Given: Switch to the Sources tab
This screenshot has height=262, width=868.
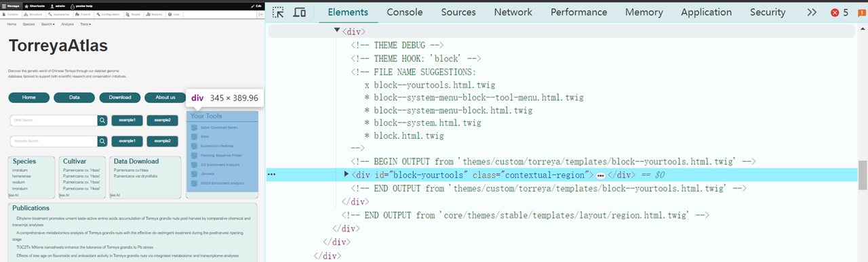Looking at the screenshot, I should 458,12.
